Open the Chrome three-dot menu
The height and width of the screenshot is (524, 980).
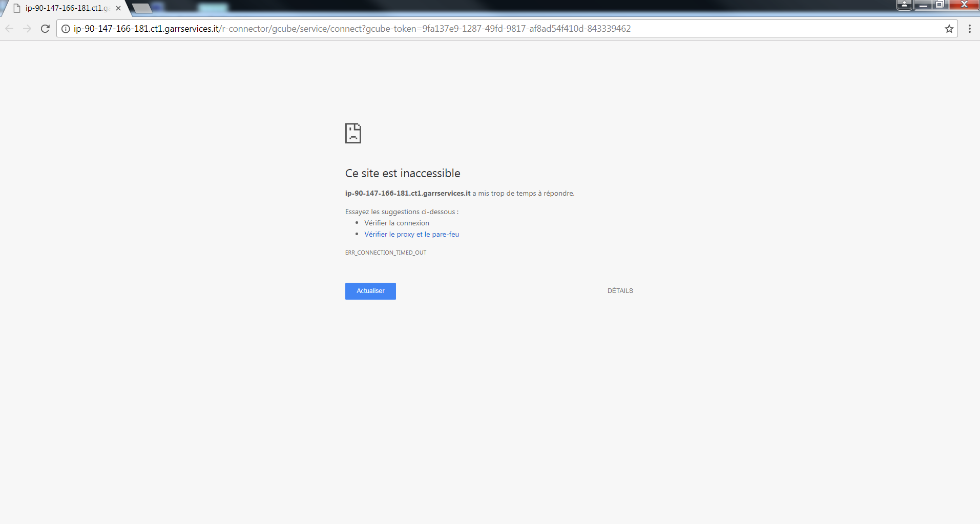[970, 29]
